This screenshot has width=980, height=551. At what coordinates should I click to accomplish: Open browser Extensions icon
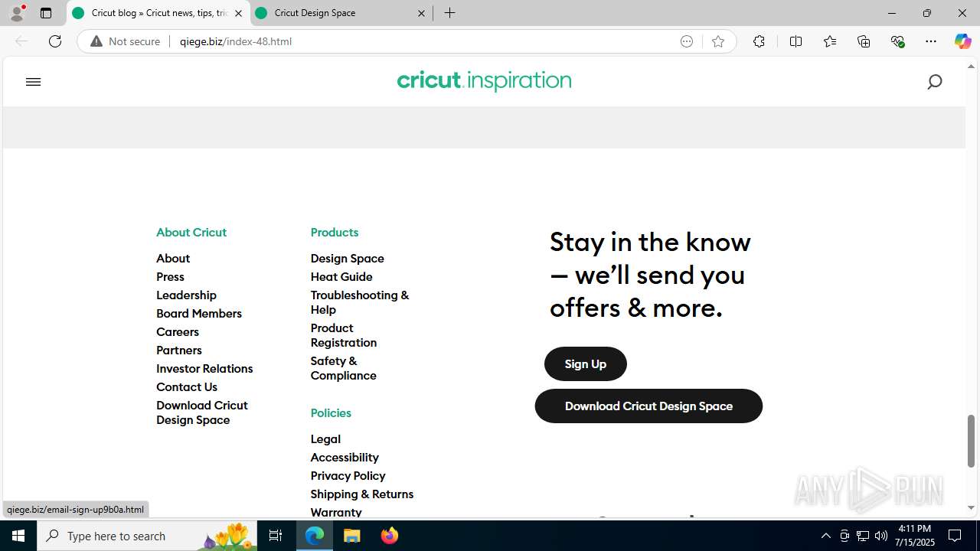click(759, 41)
